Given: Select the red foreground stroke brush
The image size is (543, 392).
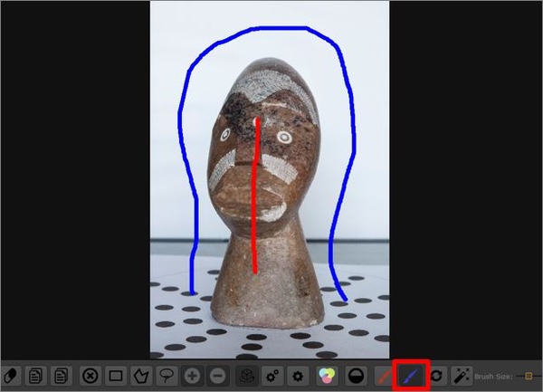Looking at the screenshot, I should [x=384, y=376].
